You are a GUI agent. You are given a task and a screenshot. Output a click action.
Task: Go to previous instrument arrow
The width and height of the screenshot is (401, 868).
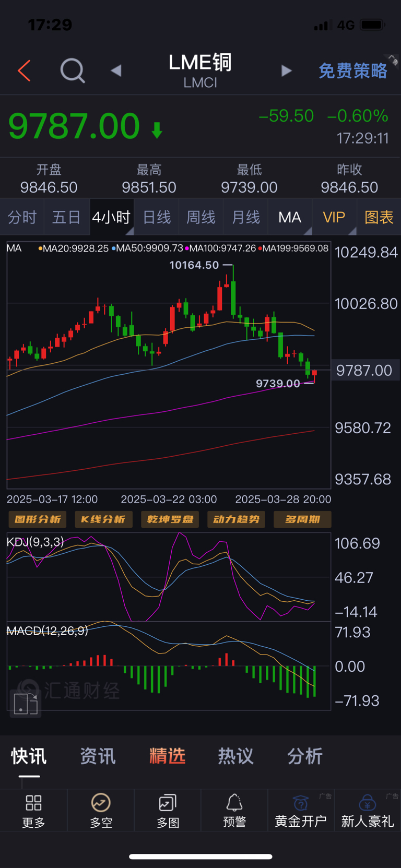tap(116, 70)
